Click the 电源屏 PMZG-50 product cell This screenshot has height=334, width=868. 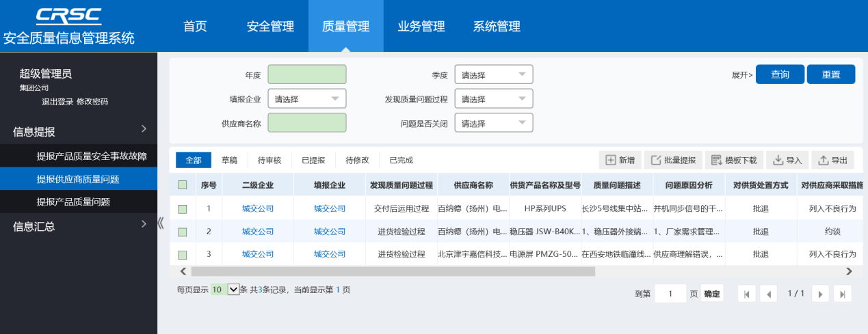[x=545, y=255]
